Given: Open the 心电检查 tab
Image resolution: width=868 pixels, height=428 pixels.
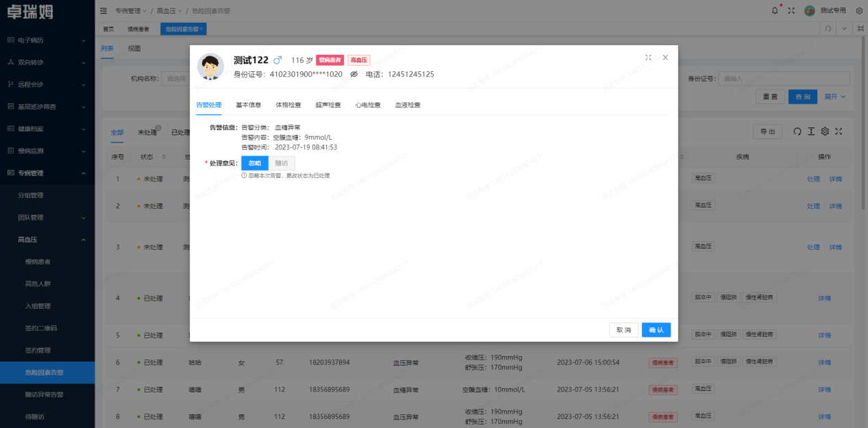Looking at the screenshot, I should point(368,105).
